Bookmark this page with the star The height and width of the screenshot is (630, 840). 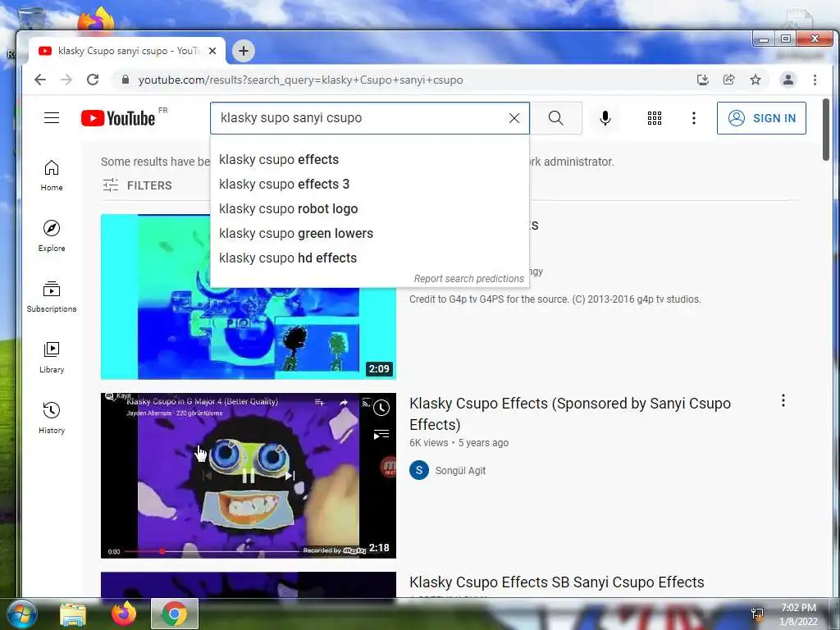[x=756, y=80]
